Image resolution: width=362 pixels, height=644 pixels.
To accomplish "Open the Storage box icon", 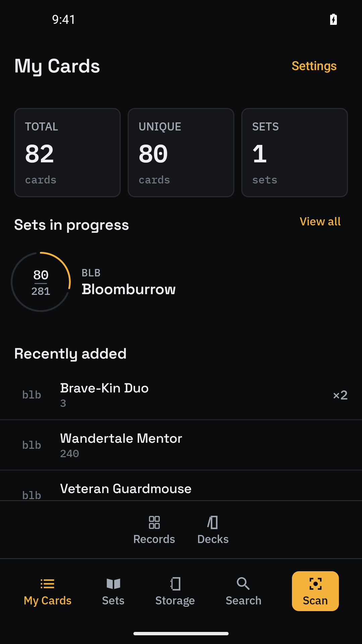I will [175, 584].
